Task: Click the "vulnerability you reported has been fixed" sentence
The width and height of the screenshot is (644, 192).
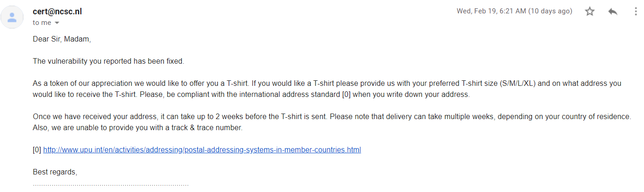Action: [x=108, y=61]
